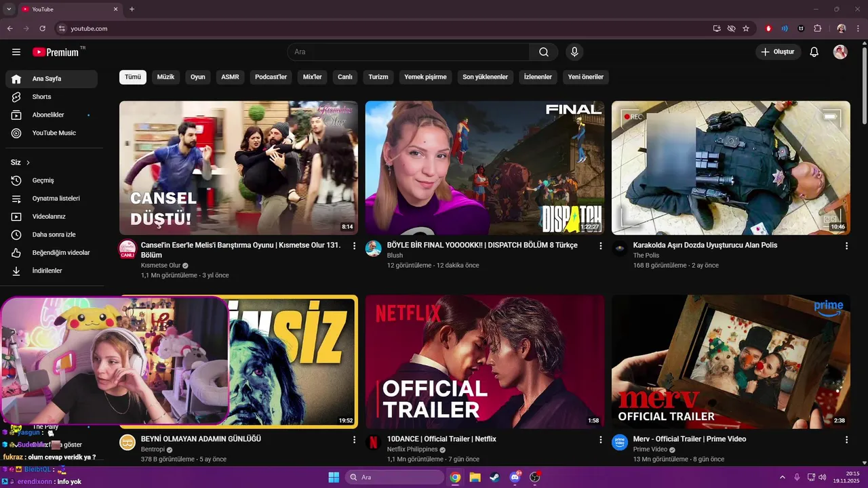Click the YouTube Premium logo
868x488 pixels.
pyautogui.click(x=56, y=52)
